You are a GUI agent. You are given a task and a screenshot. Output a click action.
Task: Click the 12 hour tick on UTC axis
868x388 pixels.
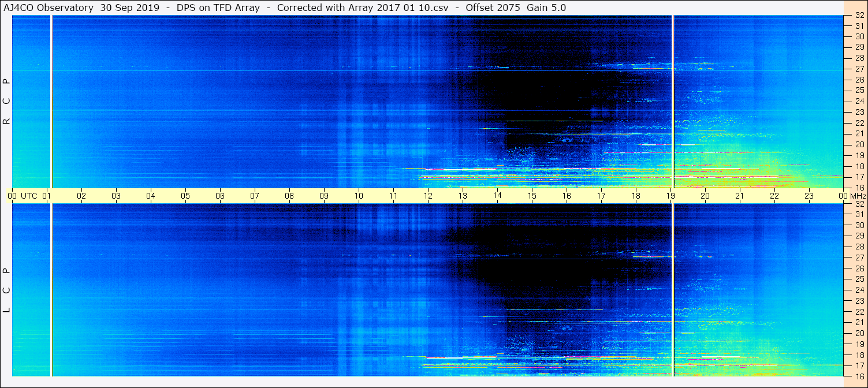(428, 196)
